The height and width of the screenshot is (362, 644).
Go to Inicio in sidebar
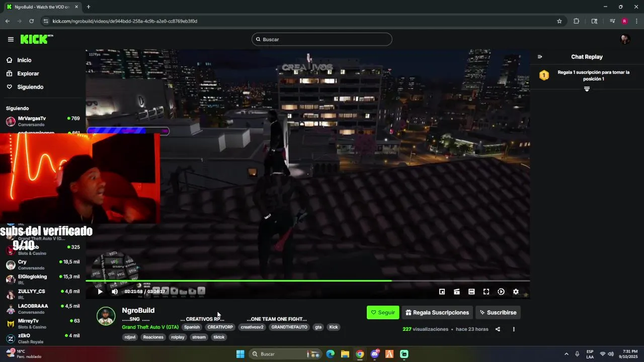coord(24,60)
